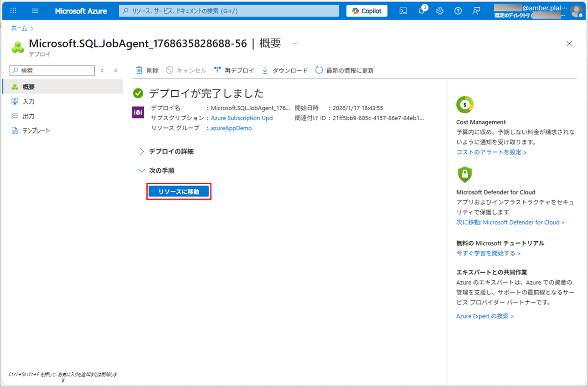This screenshot has height=387, width=588.
Task: Refresh with 最新の情報に更新
Action: pos(345,70)
